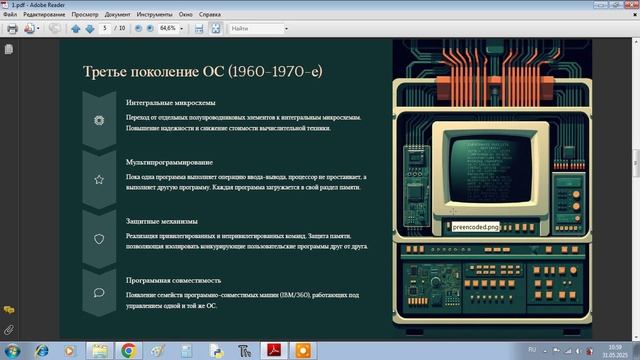The width and height of the screenshot is (640, 360).
Task: Click the orange application icon in taskbar
Action: coord(303,351)
